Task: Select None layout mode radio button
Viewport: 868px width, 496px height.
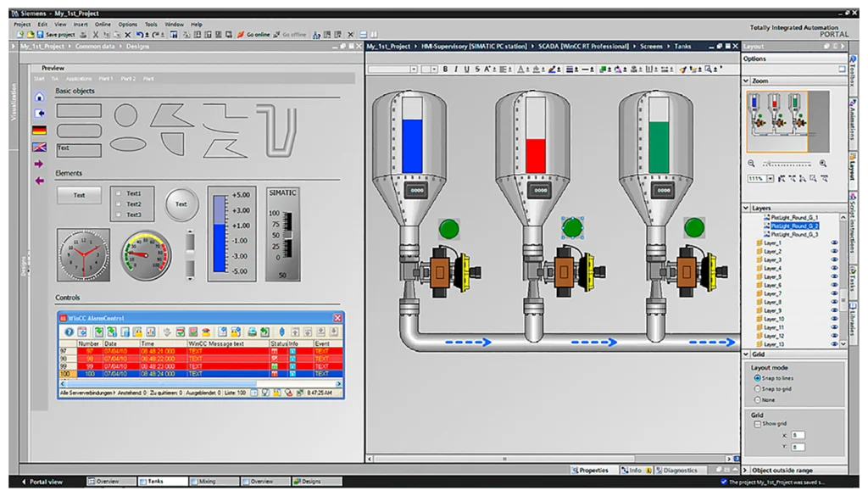Action: point(757,399)
